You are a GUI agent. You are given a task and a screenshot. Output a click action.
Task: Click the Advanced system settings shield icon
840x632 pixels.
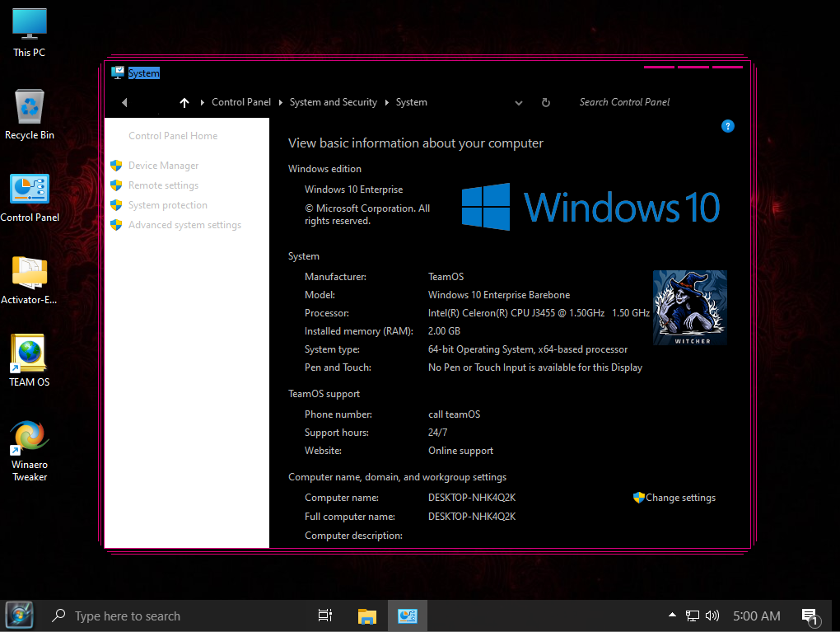(116, 225)
